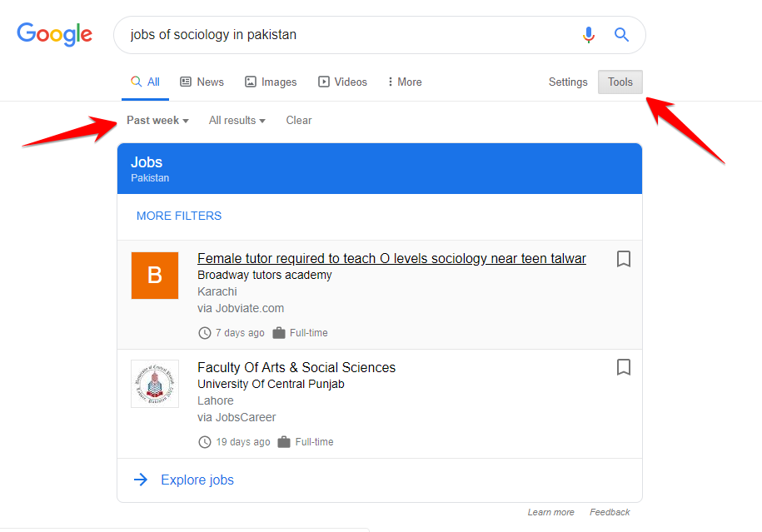Open search Settings

568,82
